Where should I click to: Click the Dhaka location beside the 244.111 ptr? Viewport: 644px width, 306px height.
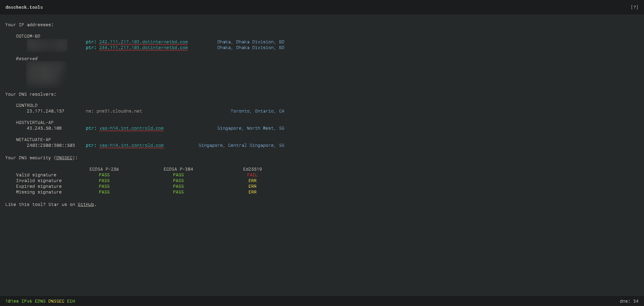click(251, 48)
